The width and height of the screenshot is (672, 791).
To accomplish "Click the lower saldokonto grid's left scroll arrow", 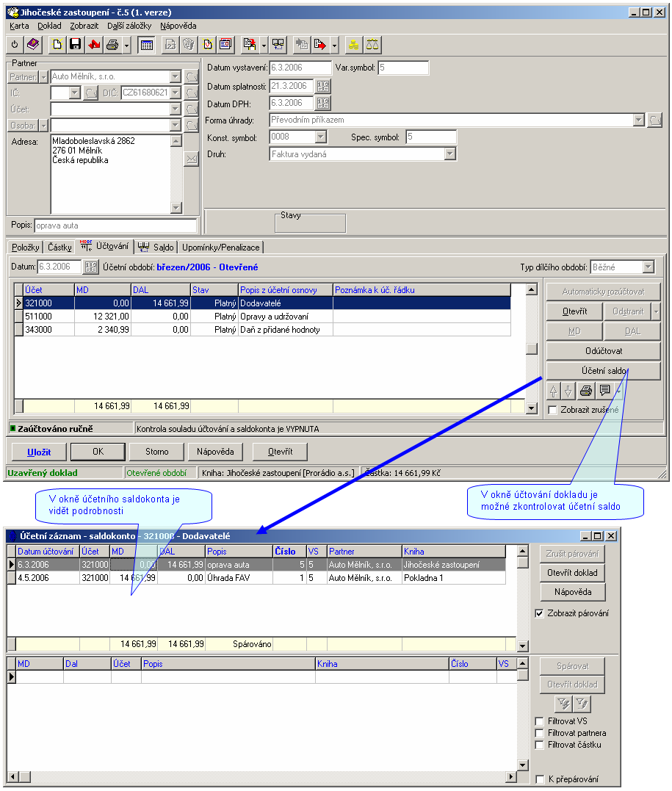I will (12, 777).
